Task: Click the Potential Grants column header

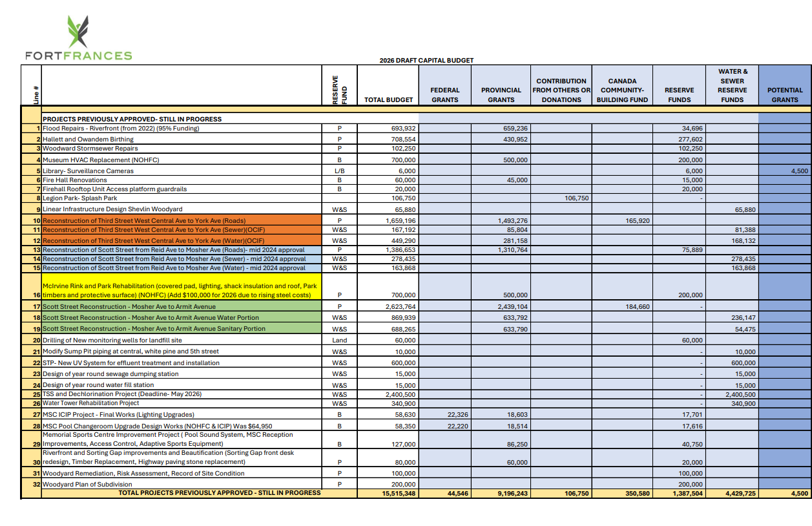Action: (x=784, y=95)
